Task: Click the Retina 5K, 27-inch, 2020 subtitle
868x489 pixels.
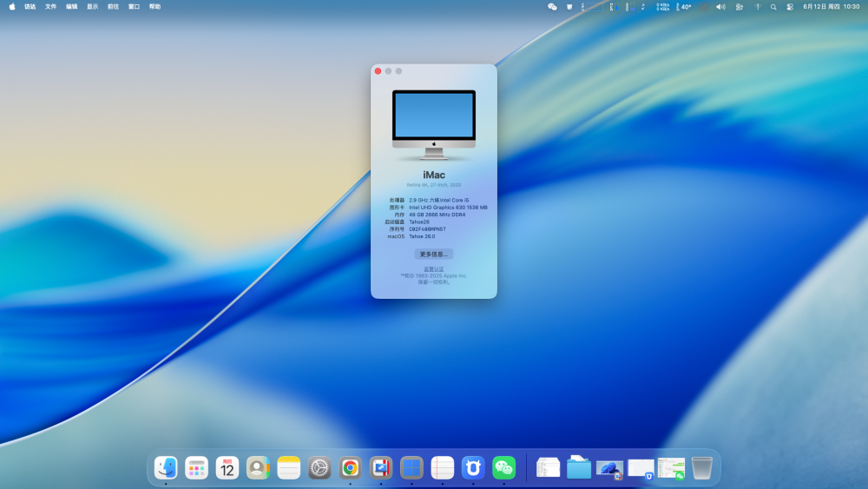Action: tap(434, 185)
